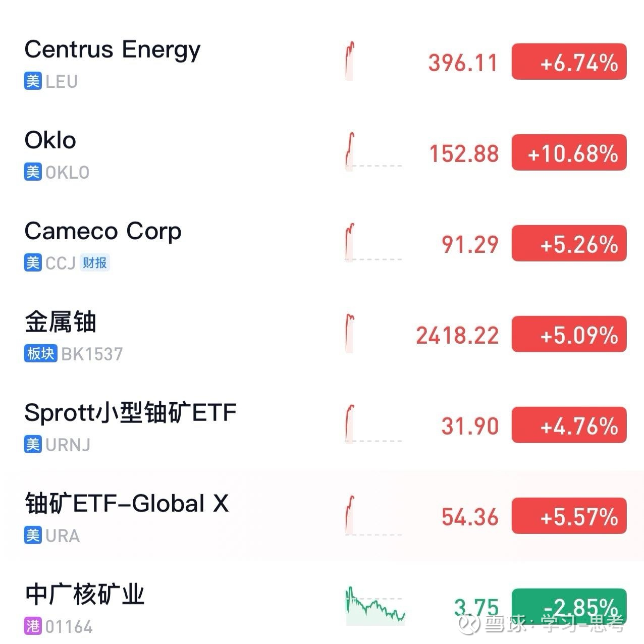Click the US market badge next to LEU

tap(33, 81)
